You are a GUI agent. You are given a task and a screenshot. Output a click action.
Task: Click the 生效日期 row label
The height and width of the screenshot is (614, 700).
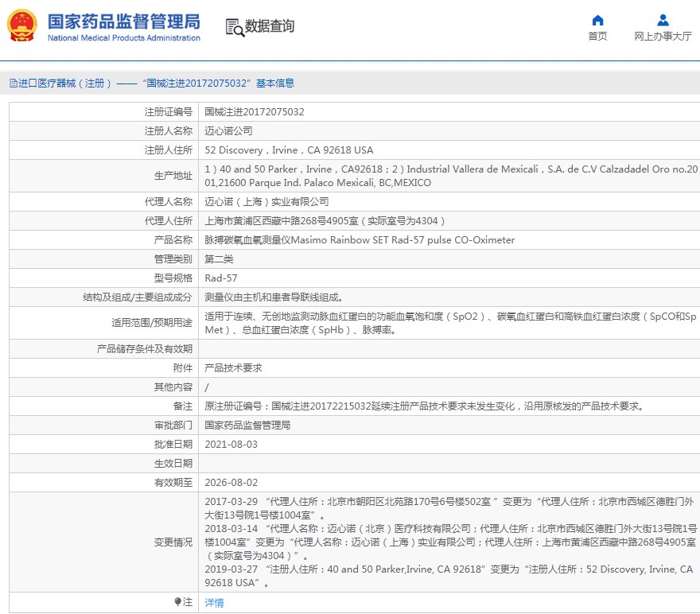[173, 464]
